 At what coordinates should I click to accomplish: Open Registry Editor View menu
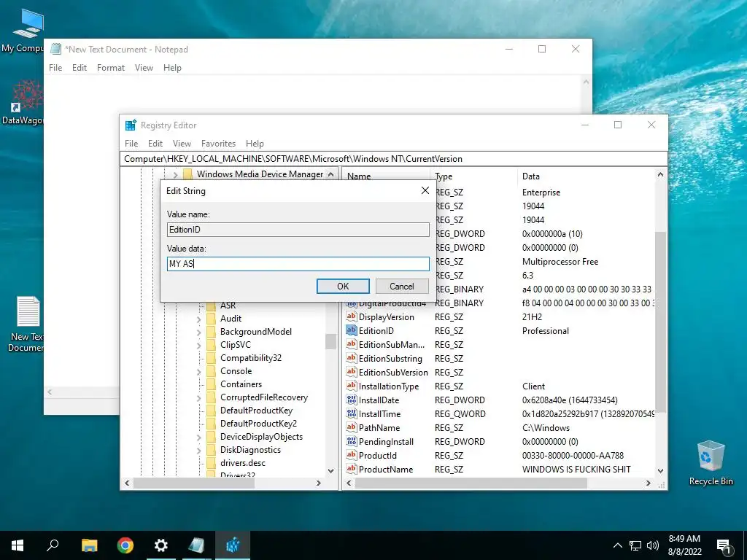coord(182,144)
